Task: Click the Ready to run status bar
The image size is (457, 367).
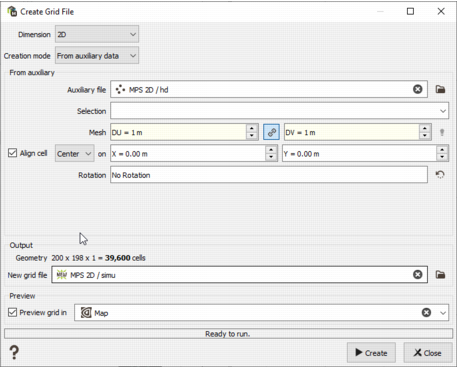Action: click(x=228, y=334)
